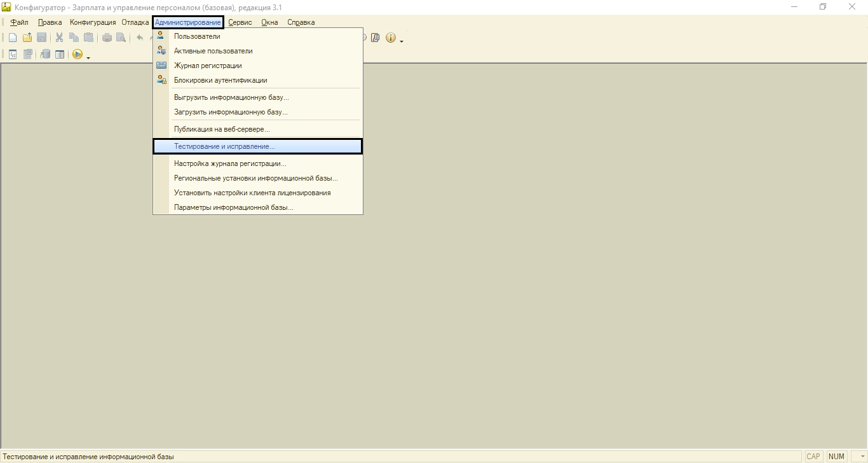868x463 pixels.
Task: Click the Журнал регистрации menu icon
Action: 161,66
